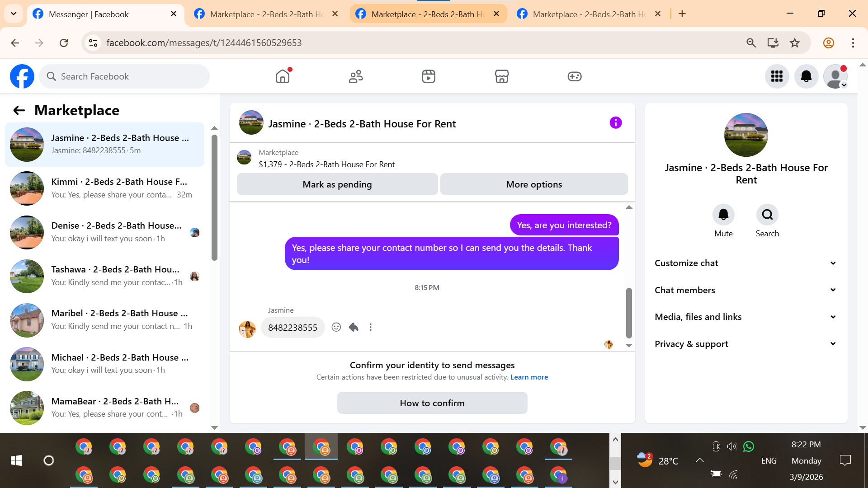Click the Mark as pending button
Screen dimensions: 868x488
[x=337, y=184]
